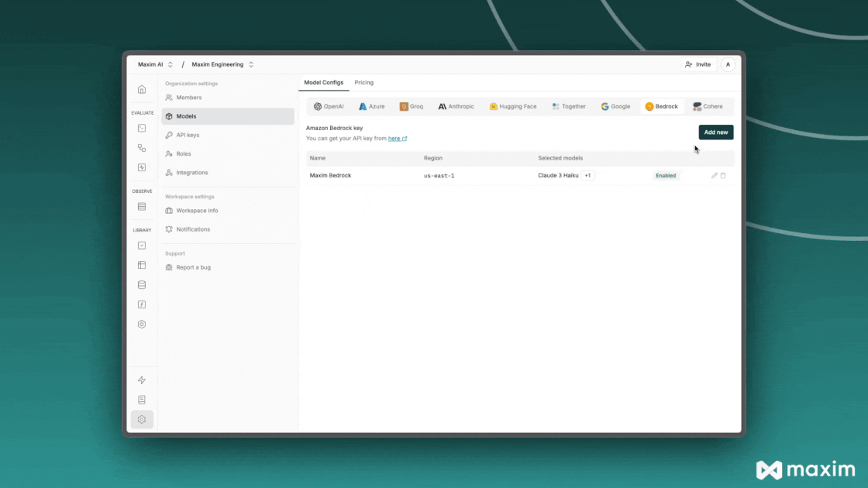The height and width of the screenshot is (488, 868).
Task: Click Report a bug
Action: tap(228, 267)
